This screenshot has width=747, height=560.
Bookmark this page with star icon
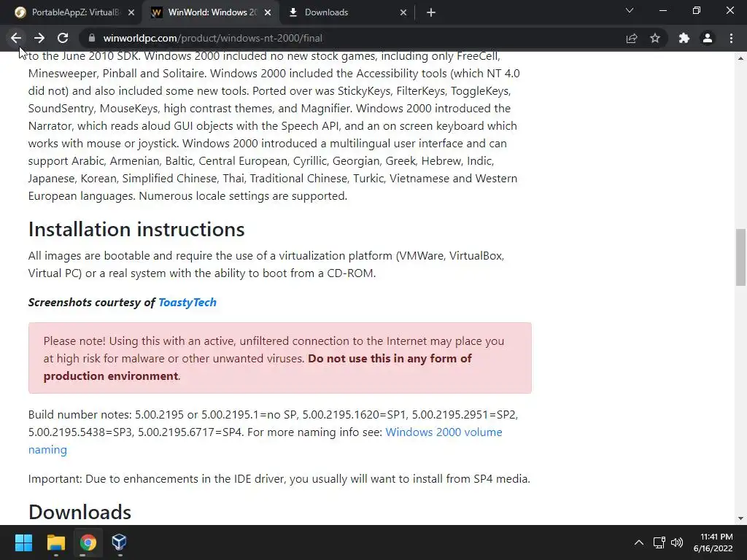(x=655, y=38)
